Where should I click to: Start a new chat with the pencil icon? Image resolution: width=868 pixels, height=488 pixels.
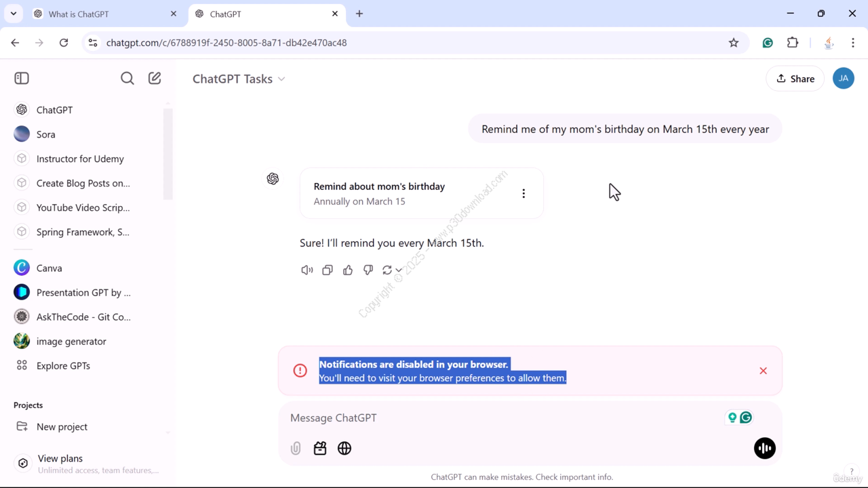pos(155,78)
